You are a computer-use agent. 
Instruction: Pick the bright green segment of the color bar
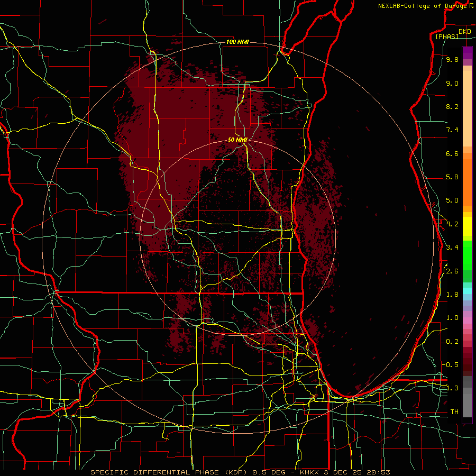pyautogui.click(x=467, y=255)
